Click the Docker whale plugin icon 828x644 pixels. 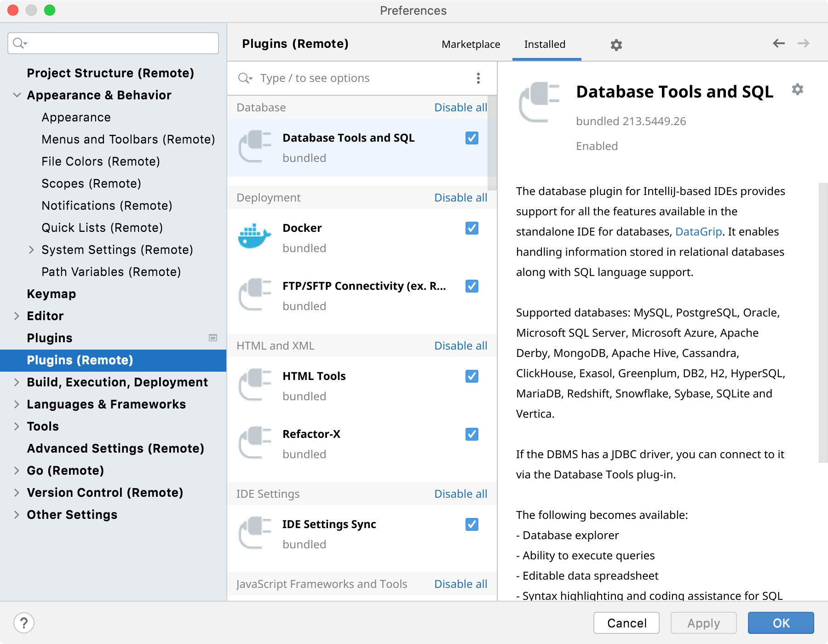[x=254, y=237]
